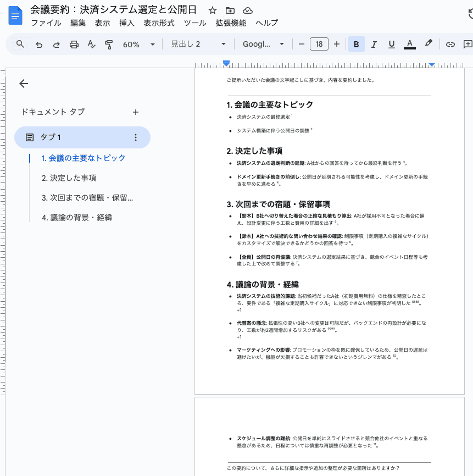Image resolution: width=473 pixels, height=476 pixels.
Task: Run spelling and grammar check icon
Action: (x=91, y=45)
